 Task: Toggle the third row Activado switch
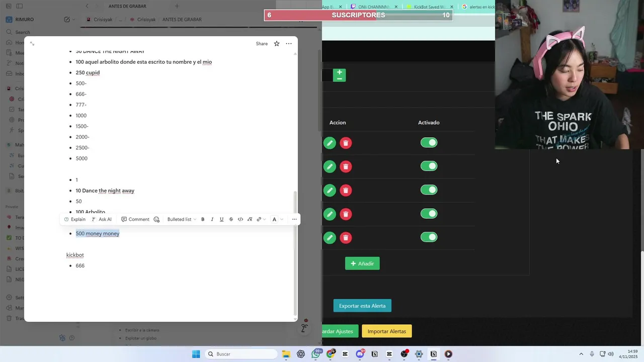(429, 190)
